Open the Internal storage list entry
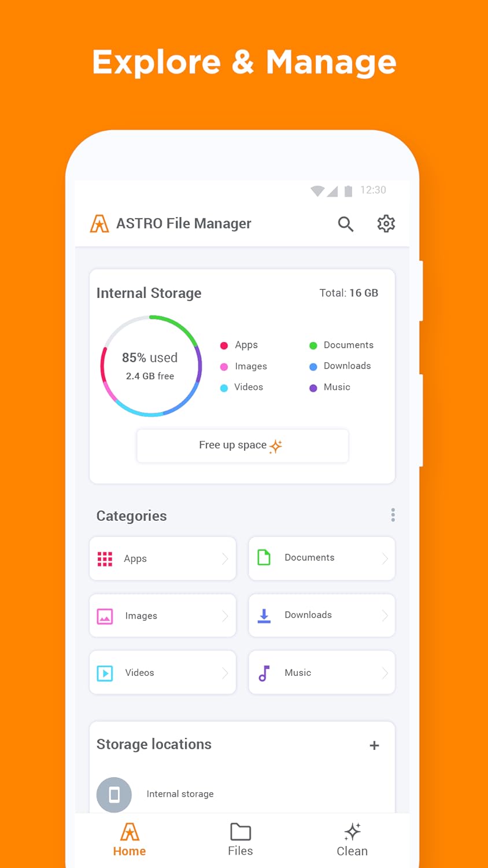This screenshot has width=488, height=868. [180, 795]
